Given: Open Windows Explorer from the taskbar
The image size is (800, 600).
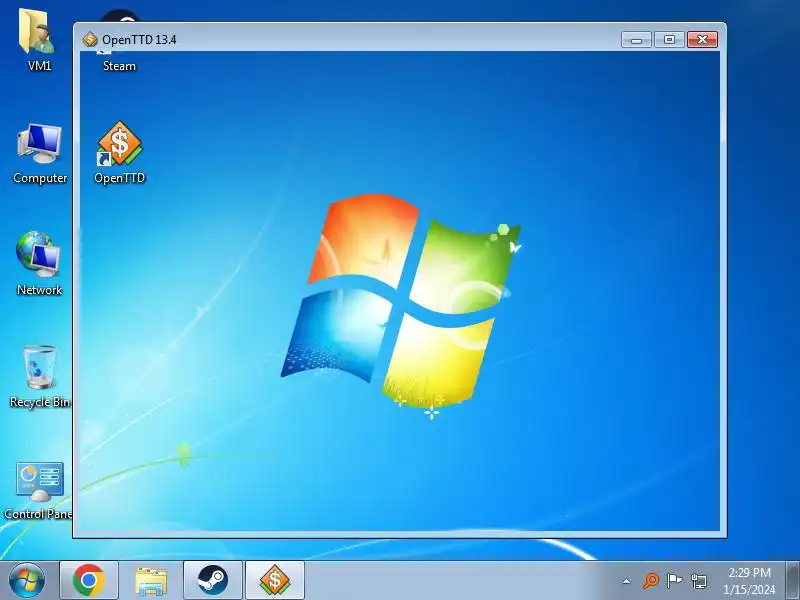Looking at the screenshot, I should (x=151, y=580).
